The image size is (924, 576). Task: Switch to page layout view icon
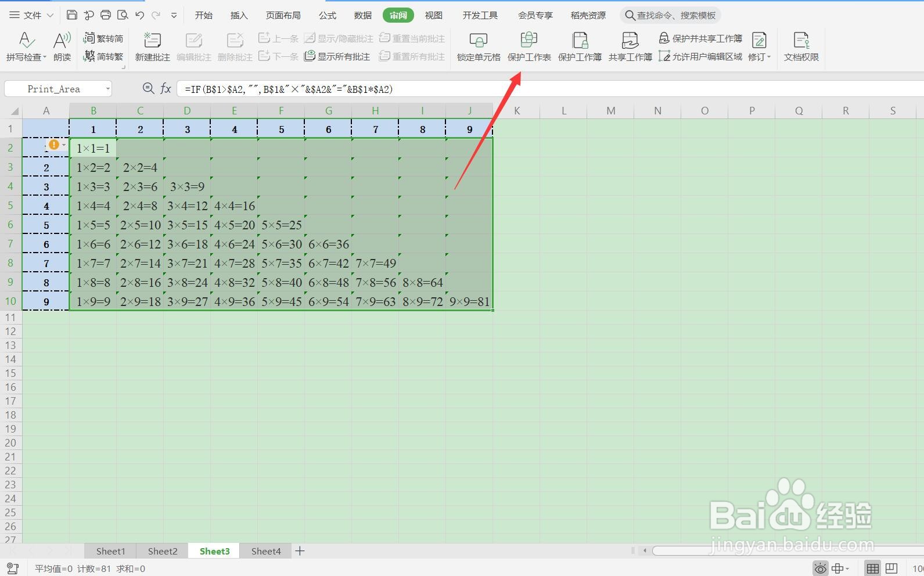click(x=891, y=568)
